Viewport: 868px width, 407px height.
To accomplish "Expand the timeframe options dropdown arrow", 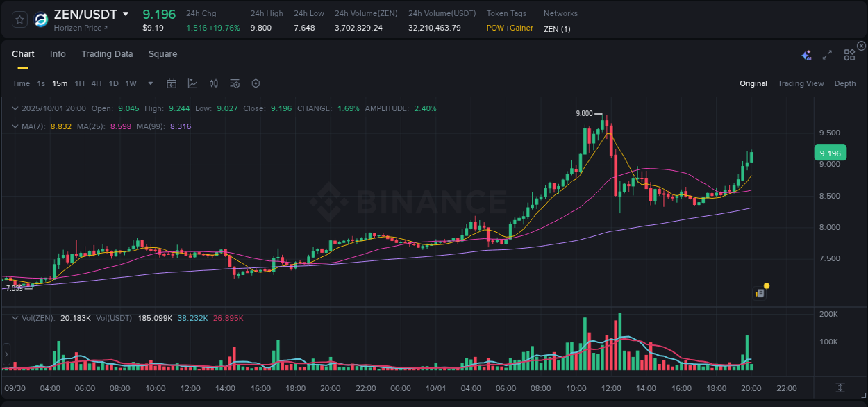I will (x=149, y=83).
